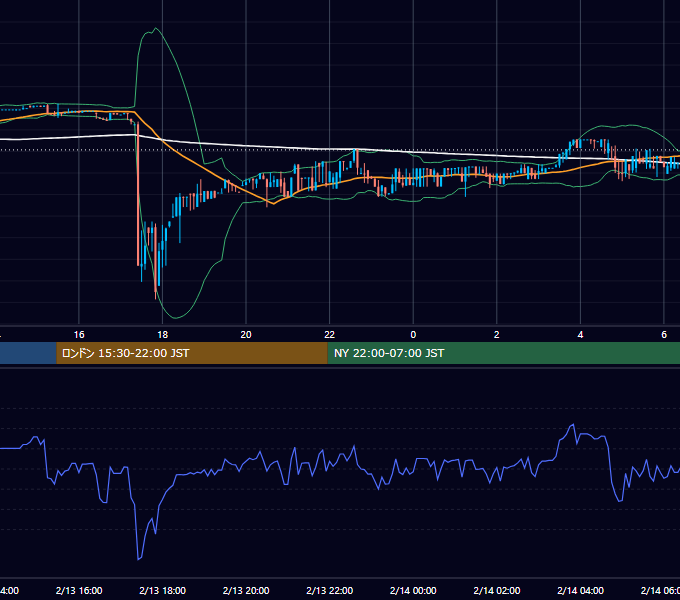Click the 2/13 16:00 date label on the lower axis

click(79, 590)
